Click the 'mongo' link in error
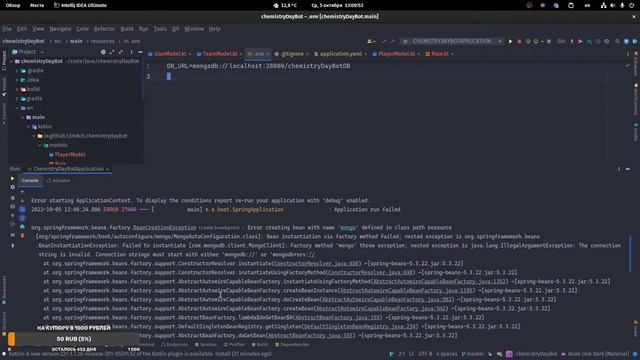 pos(348,228)
